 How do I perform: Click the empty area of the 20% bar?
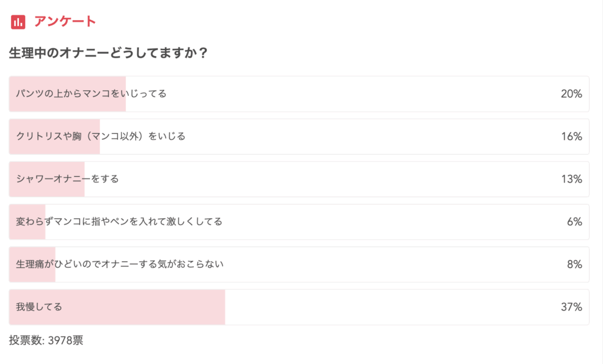[x=353, y=94]
